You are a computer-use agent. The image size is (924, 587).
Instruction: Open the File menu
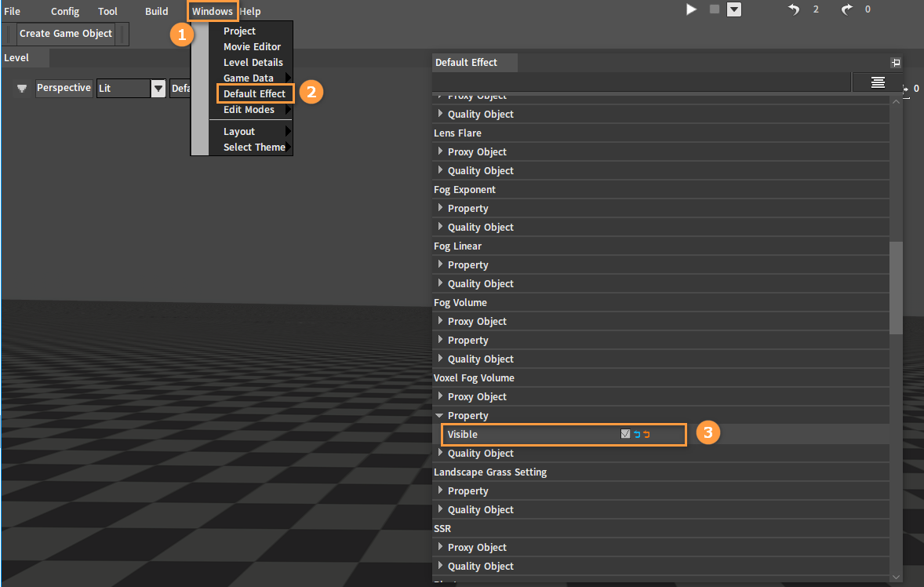coord(13,11)
